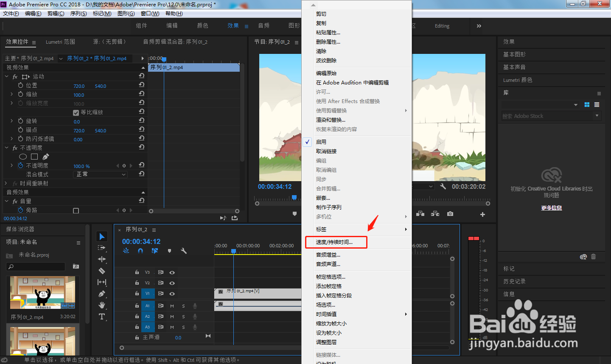The height and width of the screenshot is (364, 611).
Task: Toggle the lock on track V1
Action: [x=137, y=294]
